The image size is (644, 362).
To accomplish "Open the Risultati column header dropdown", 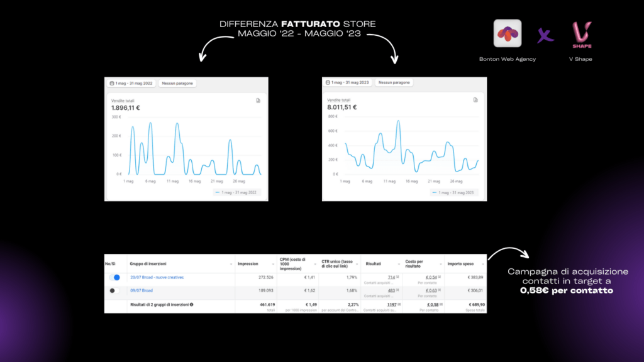I will (x=399, y=265).
